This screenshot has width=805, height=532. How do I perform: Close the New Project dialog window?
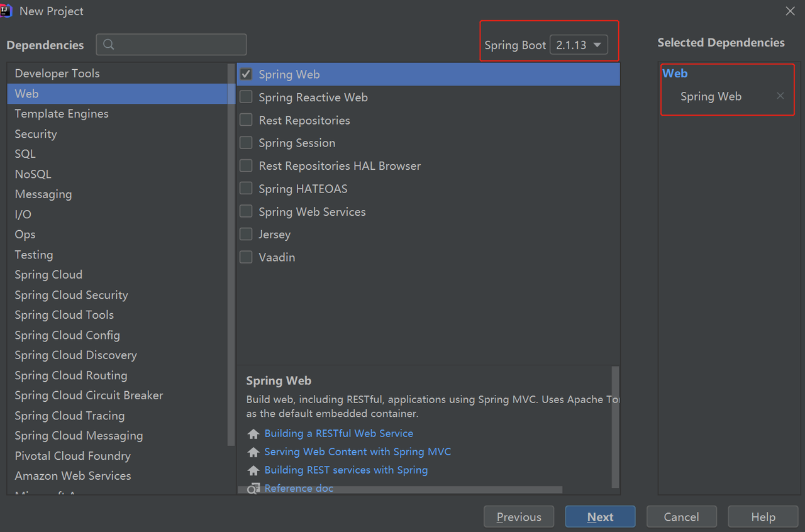[x=791, y=11]
